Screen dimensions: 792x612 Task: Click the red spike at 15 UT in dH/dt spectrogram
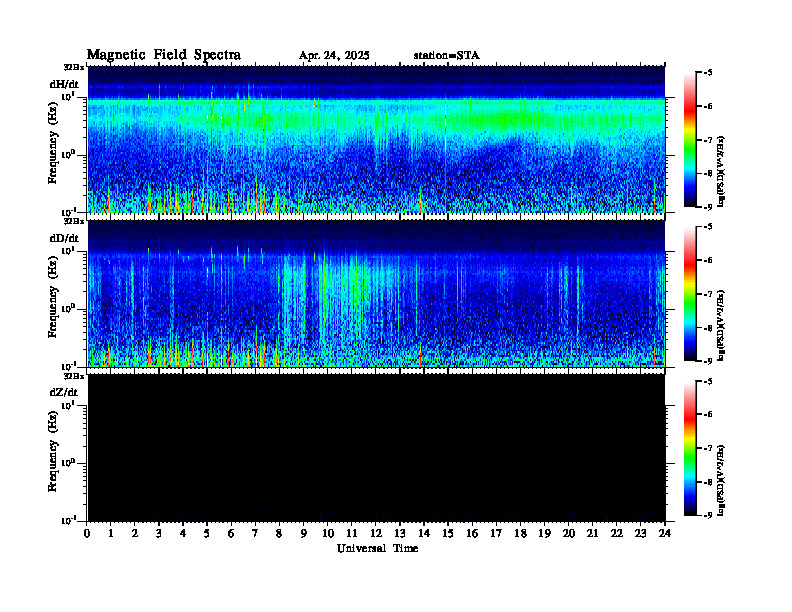[x=446, y=157]
